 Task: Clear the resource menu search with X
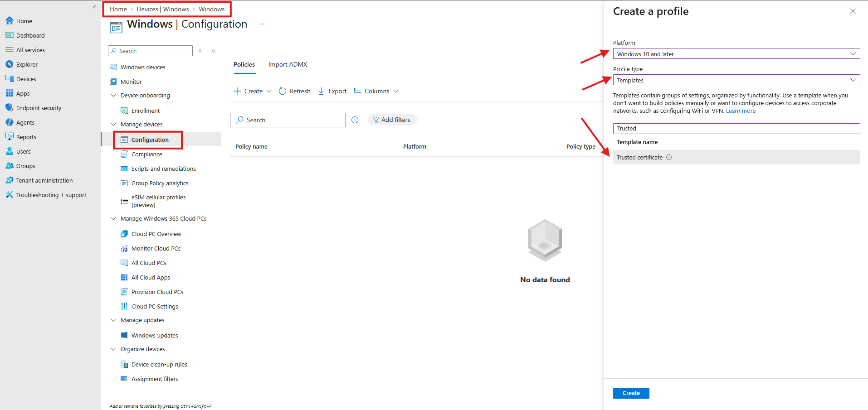click(x=200, y=51)
